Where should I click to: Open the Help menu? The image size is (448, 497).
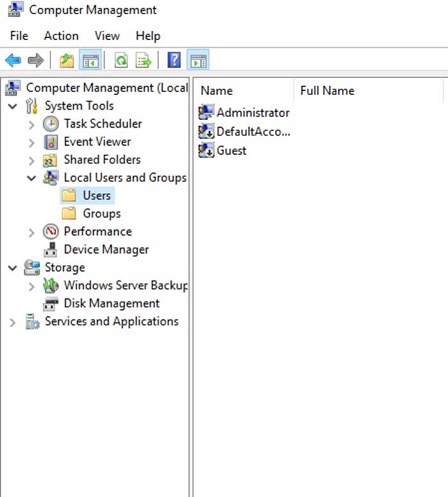(x=148, y=36)
